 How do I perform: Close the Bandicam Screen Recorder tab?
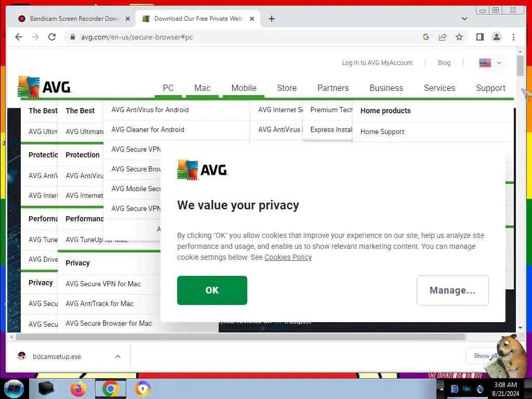click(x=128, y=19)
